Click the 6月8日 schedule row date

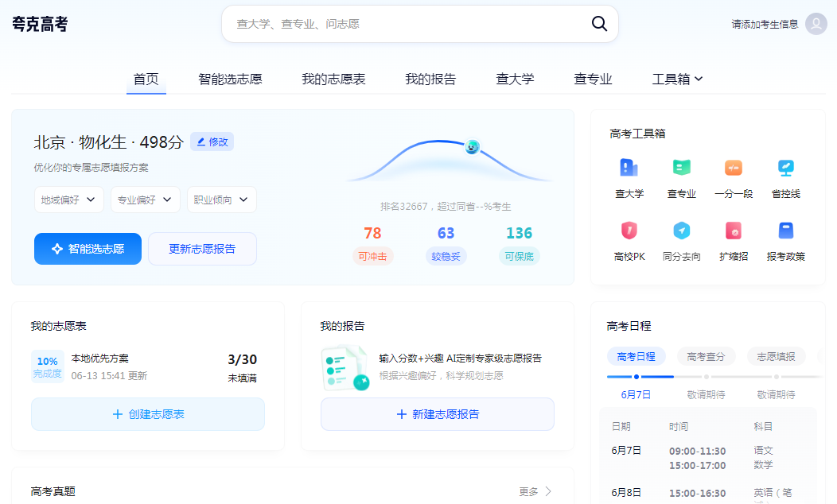click(625, 493)
